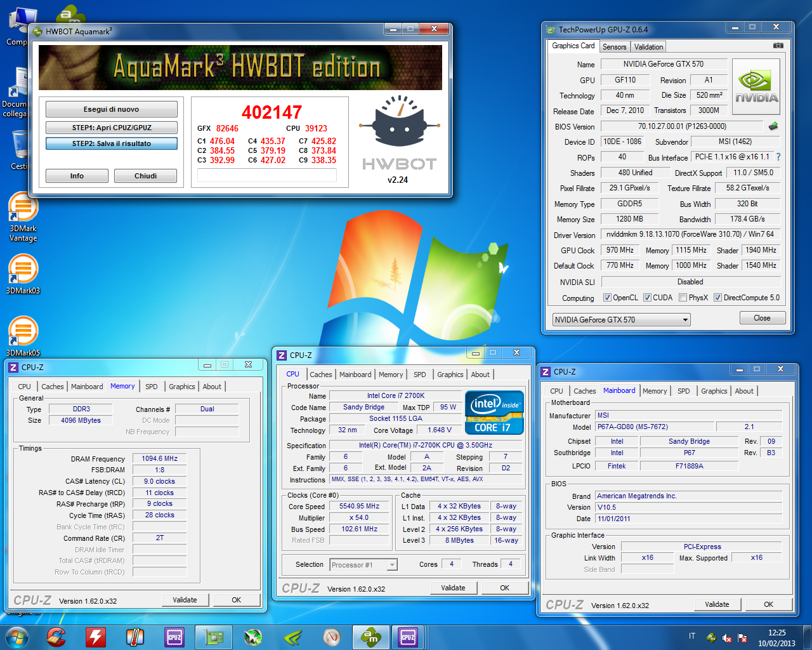Open the Validation tab in GPU-Z
812x650 pixels.
(648, 47)
